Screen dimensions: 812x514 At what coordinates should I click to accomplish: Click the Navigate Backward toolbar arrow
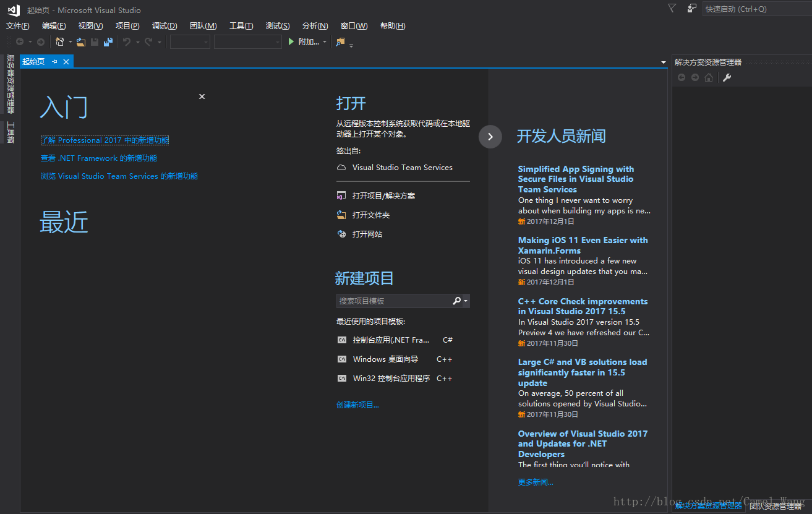[20, 42]
